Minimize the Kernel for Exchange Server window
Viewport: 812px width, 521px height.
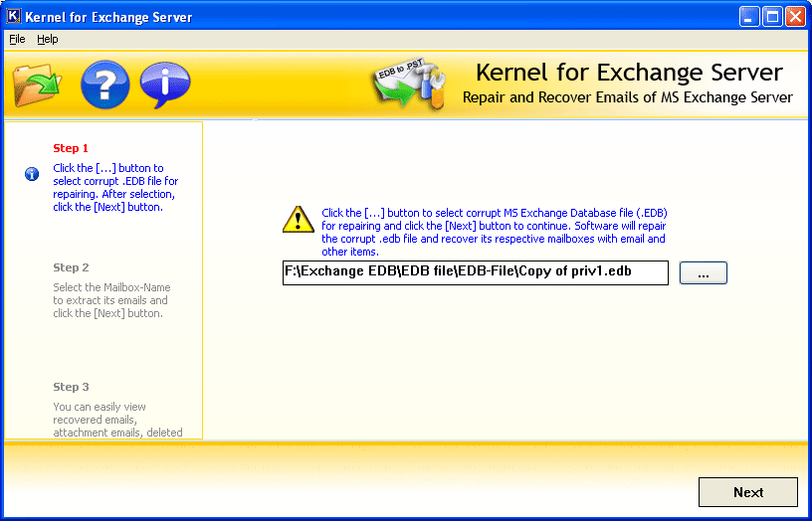[749, 17]
